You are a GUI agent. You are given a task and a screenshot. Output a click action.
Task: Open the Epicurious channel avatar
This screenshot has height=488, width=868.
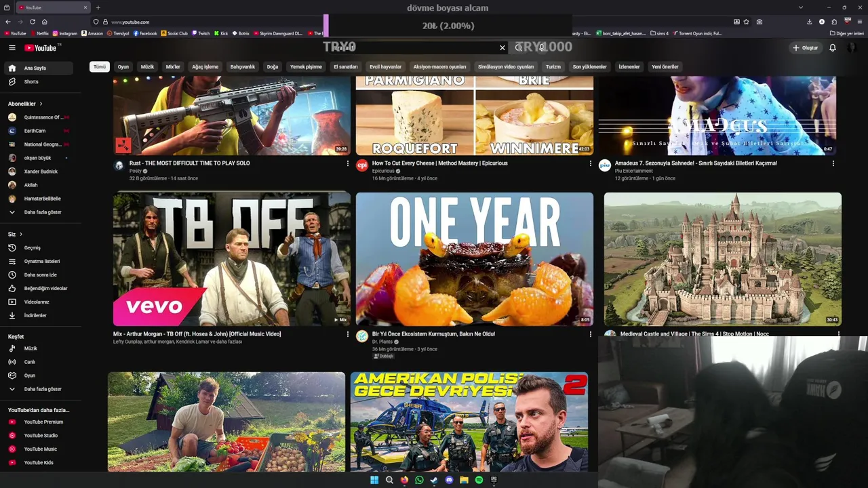362,165
